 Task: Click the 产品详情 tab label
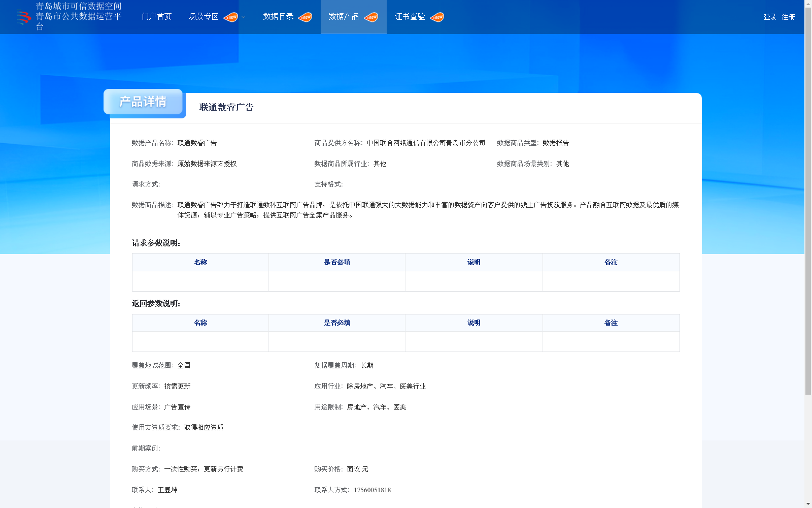(x=143, y=102)
